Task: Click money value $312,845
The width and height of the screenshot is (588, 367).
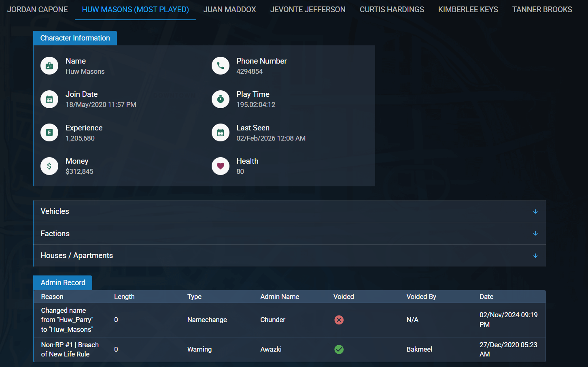Action: 79,171
